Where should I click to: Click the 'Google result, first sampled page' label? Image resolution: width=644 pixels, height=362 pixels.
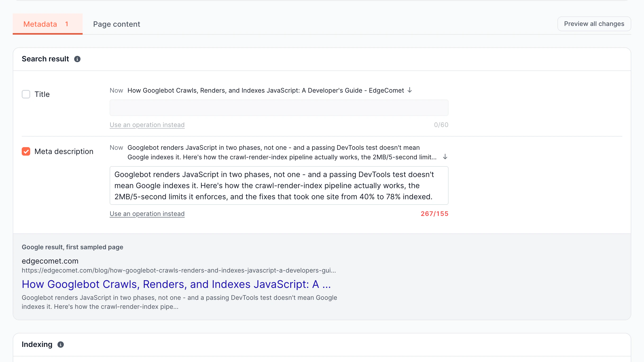pos(73,247)
